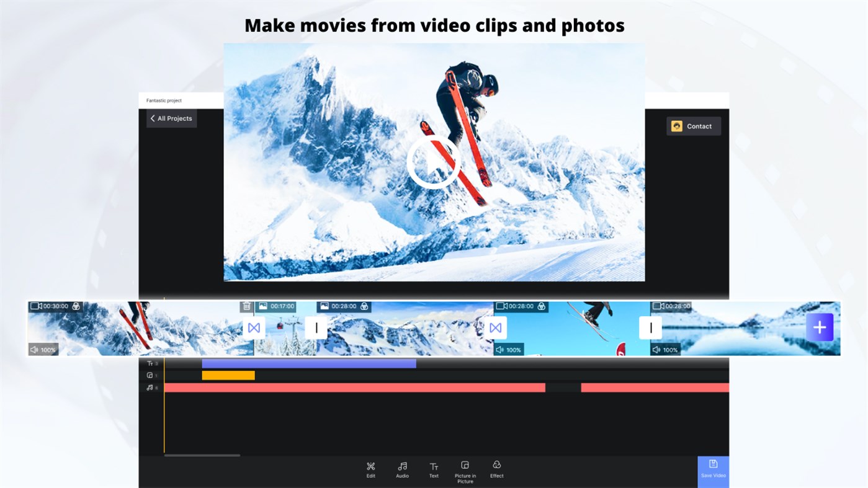Viewport: 868px width, 488px height.
Task: Open the Audio panel
Action: pyautogui.click(x=401, y=469)
